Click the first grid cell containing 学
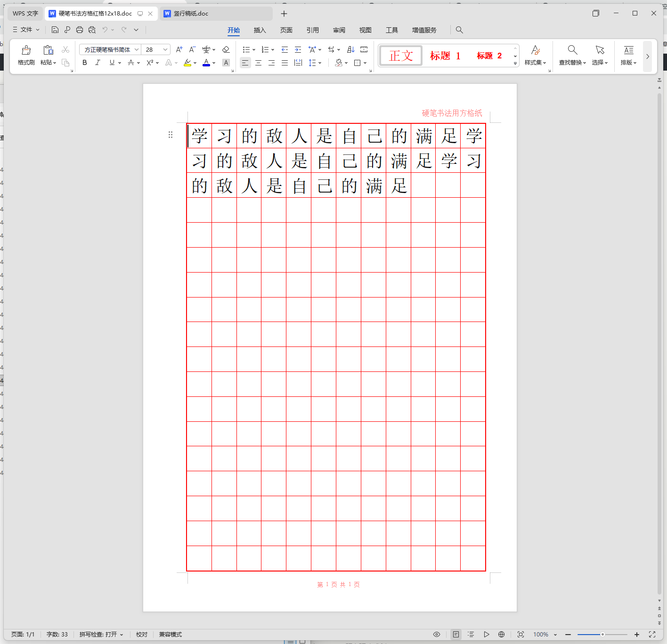 coord(200,136)
